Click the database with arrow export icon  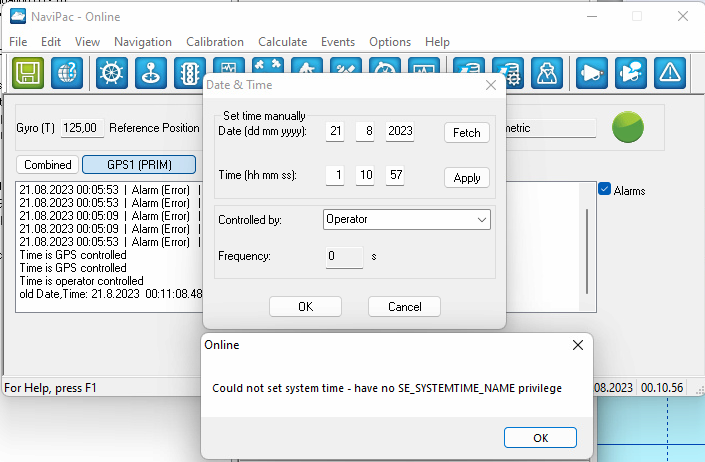click(x=469, y=65)
